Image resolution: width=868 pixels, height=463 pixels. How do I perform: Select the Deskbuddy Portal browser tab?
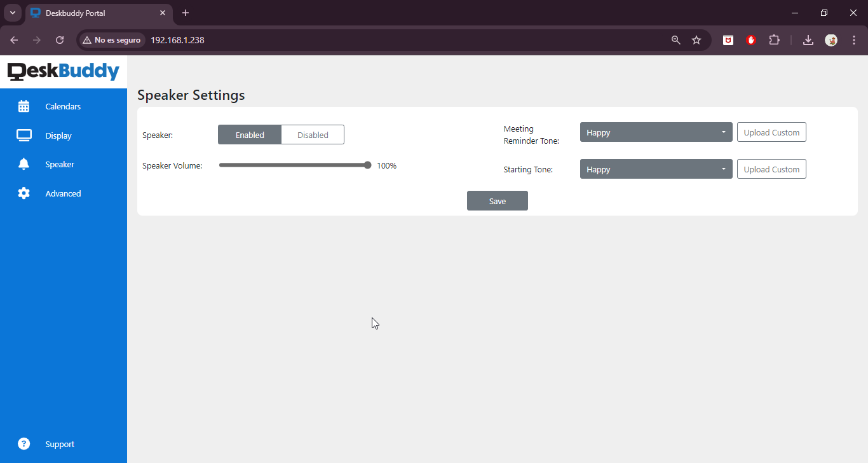pyautogui.click(x=95, y=13)
